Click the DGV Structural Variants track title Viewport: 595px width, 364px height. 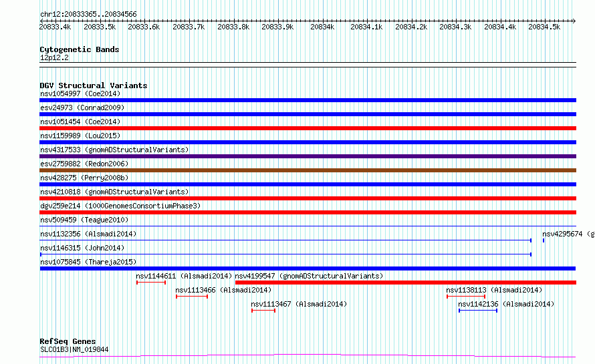tap(94, 85)
